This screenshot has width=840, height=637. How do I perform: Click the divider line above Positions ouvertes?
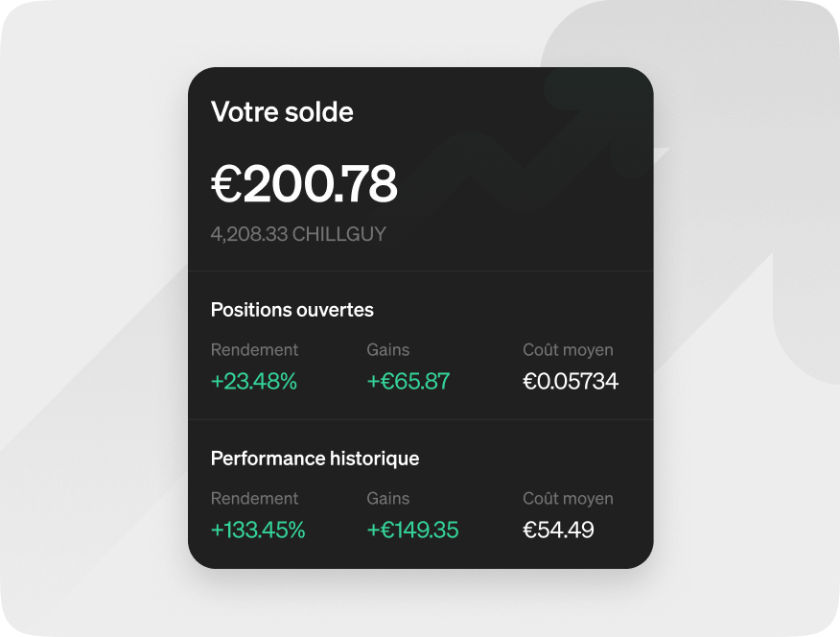tap(420, 271)
